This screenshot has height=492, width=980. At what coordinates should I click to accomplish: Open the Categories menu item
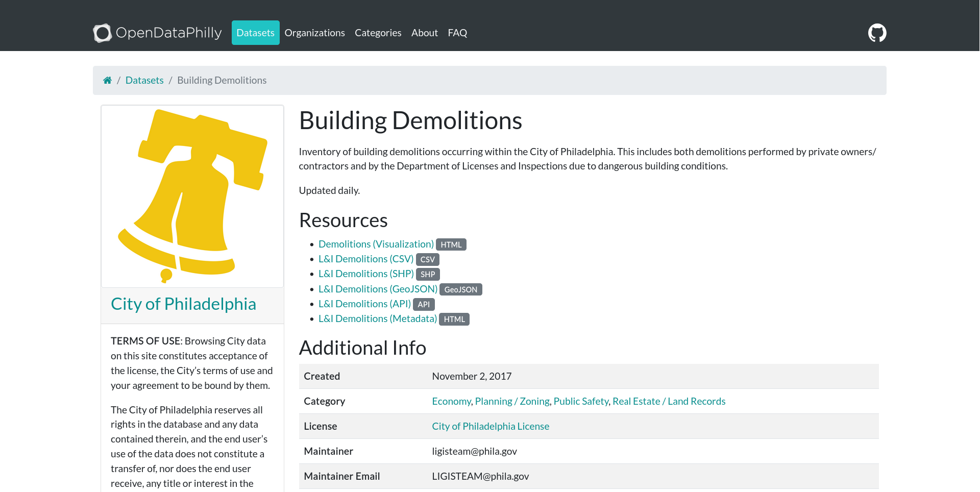[378, 33]
